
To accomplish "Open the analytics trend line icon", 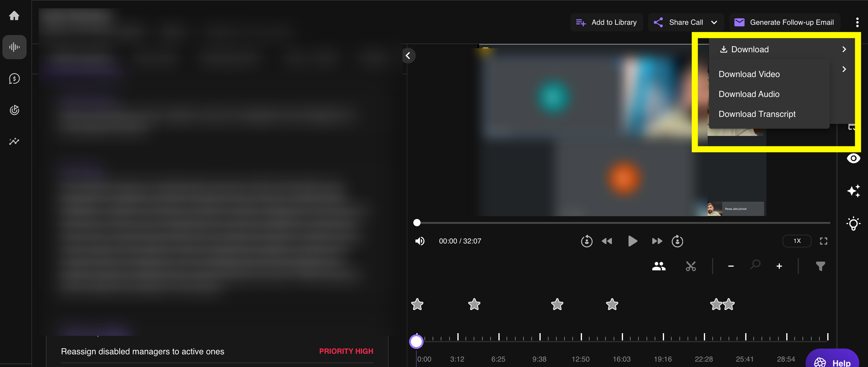I will point(14,141).
